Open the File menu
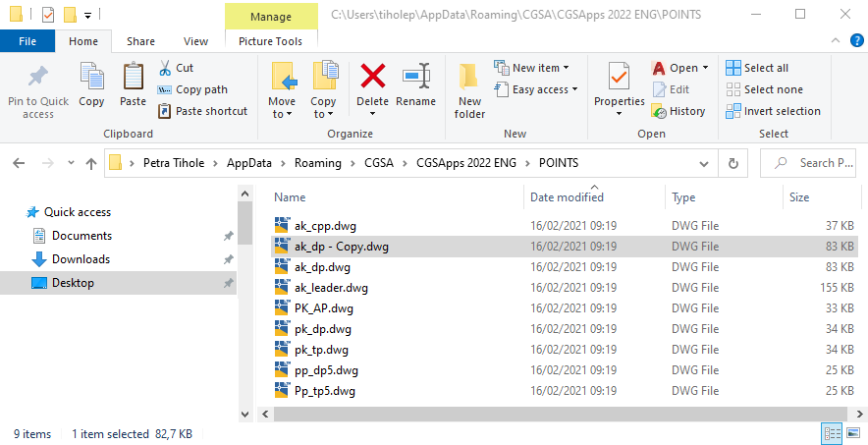Image resolution: width=868 pixels, height=445 pixels. click(x=27, y=41)
